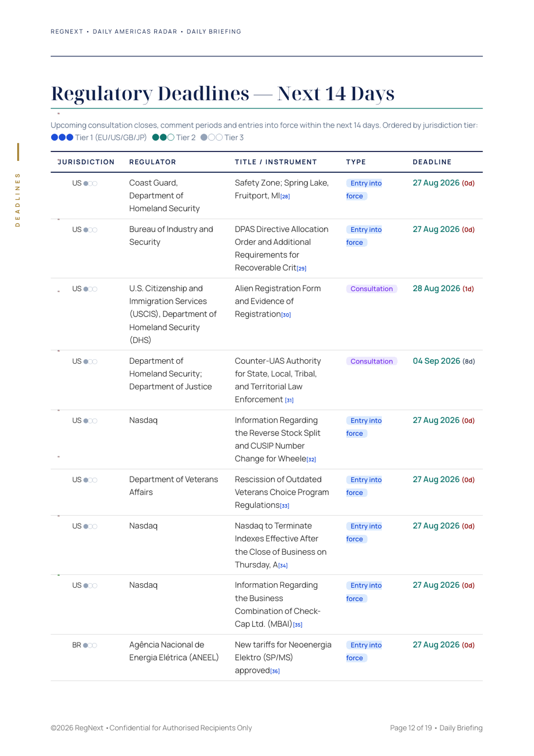Select the TYPE column header

pyautogui.click(x=356, y=162)
